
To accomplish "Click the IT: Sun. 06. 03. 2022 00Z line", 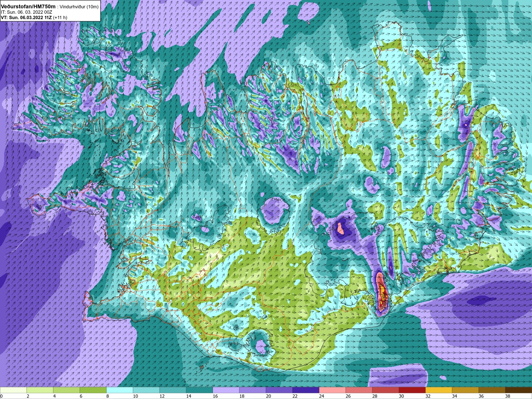I will pos(27,12).
